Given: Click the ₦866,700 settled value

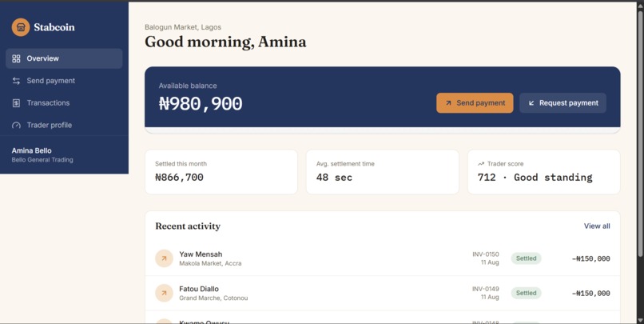Looking at the screenshot, I should click(x=179, y=178).
